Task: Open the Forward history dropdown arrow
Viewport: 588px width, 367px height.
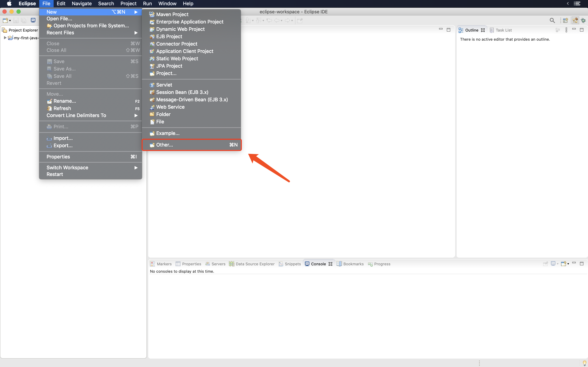Action: point(292,21)
